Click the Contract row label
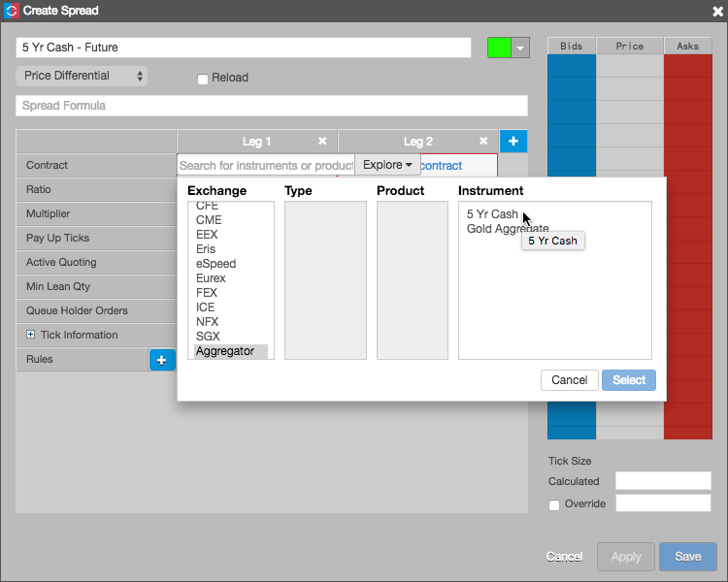 tap(47, 165)
